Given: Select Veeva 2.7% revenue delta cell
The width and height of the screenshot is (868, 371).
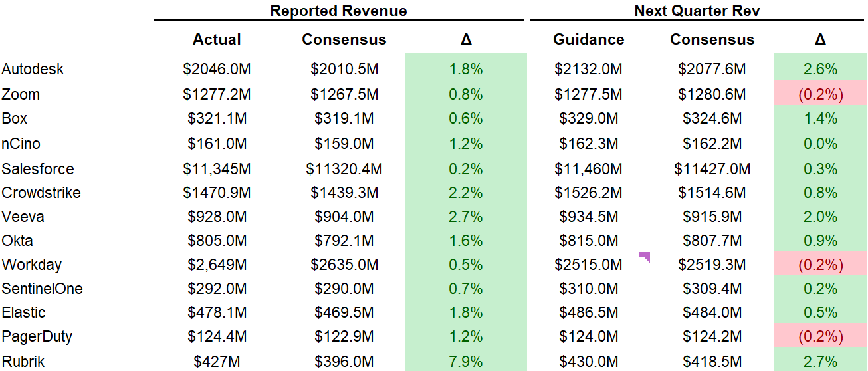Looking at the screenshot, I should coord(466,217).
